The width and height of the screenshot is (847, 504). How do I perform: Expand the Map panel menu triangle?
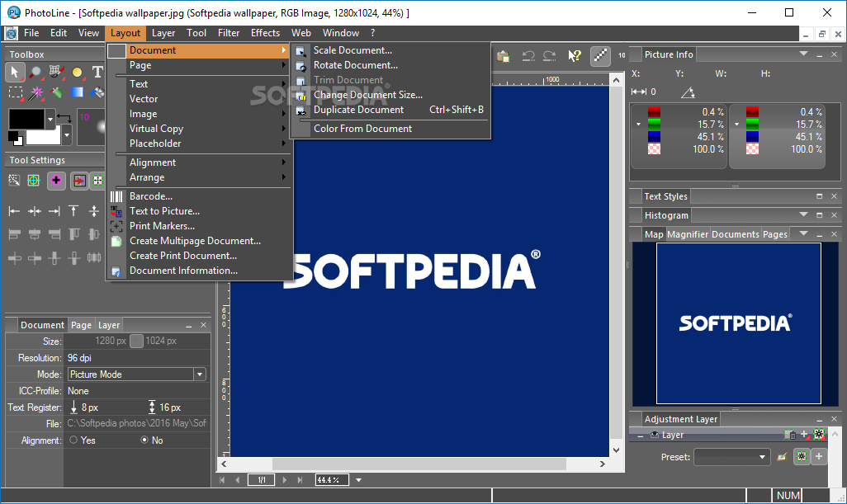click(804, 233)
